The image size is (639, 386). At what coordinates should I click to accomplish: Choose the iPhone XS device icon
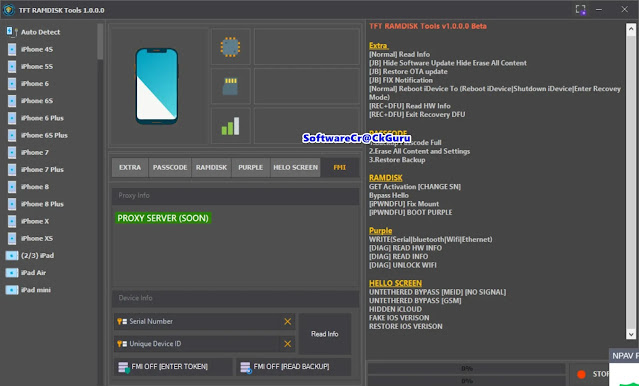coord(12,238)
